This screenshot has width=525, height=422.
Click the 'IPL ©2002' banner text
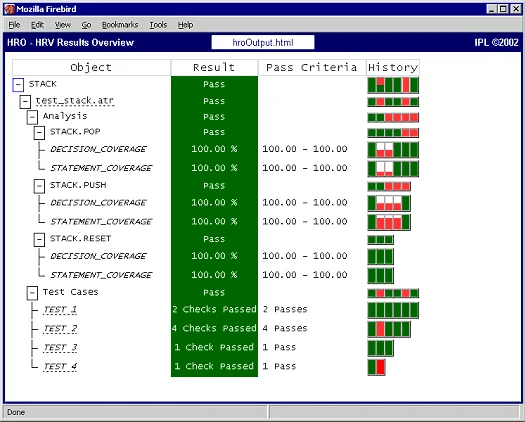pos(496,43)
